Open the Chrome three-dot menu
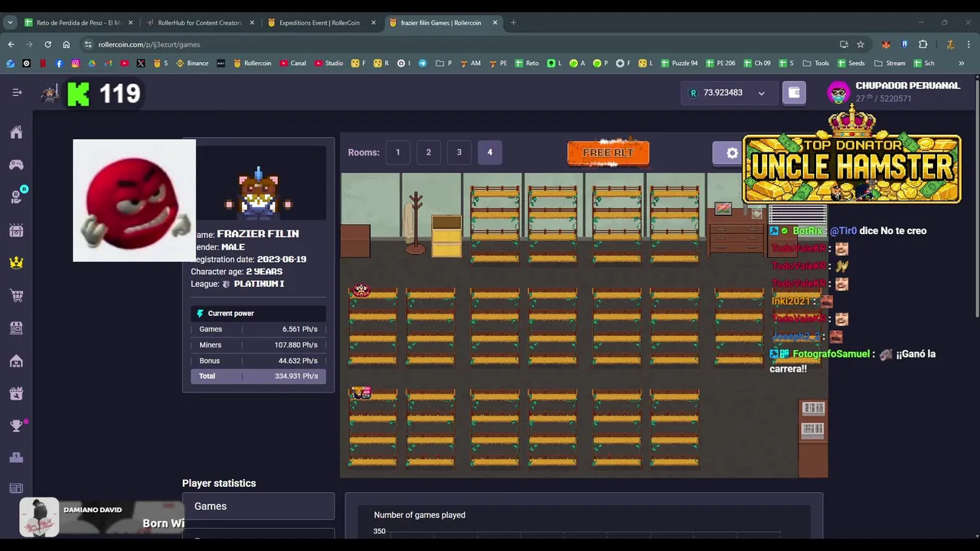 click(969, 44)
